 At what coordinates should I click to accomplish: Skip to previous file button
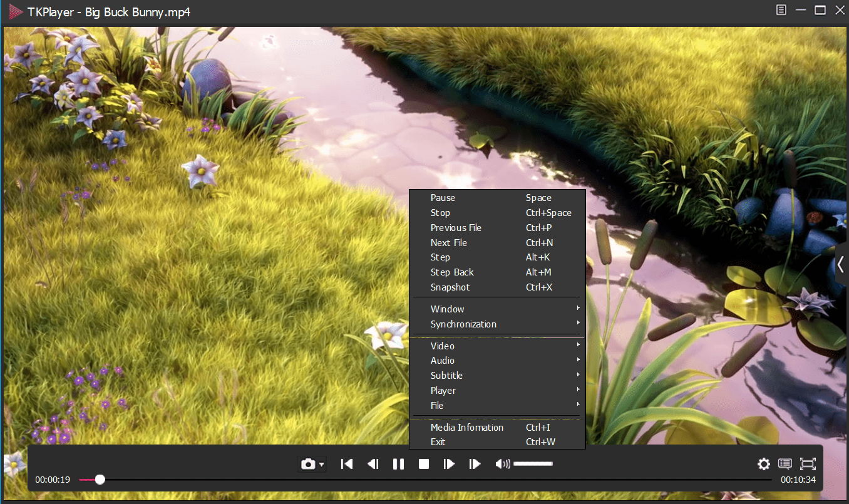click(x=346, y=464)
